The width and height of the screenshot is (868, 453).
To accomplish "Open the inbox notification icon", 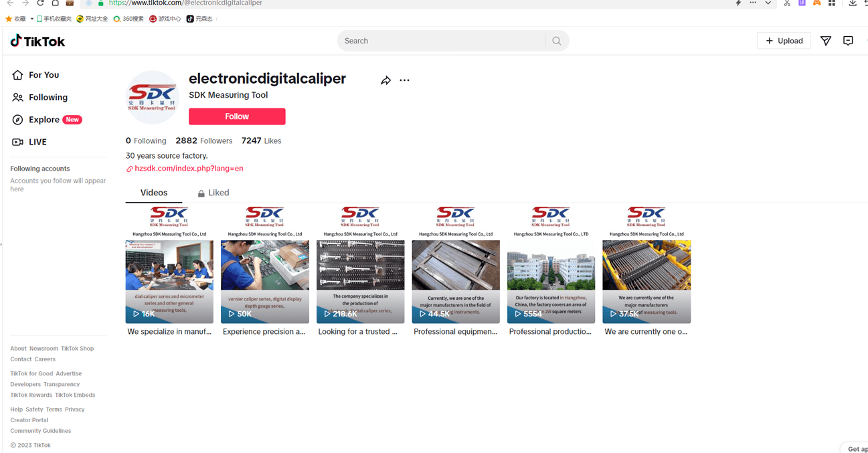I will tap(848, 41).
